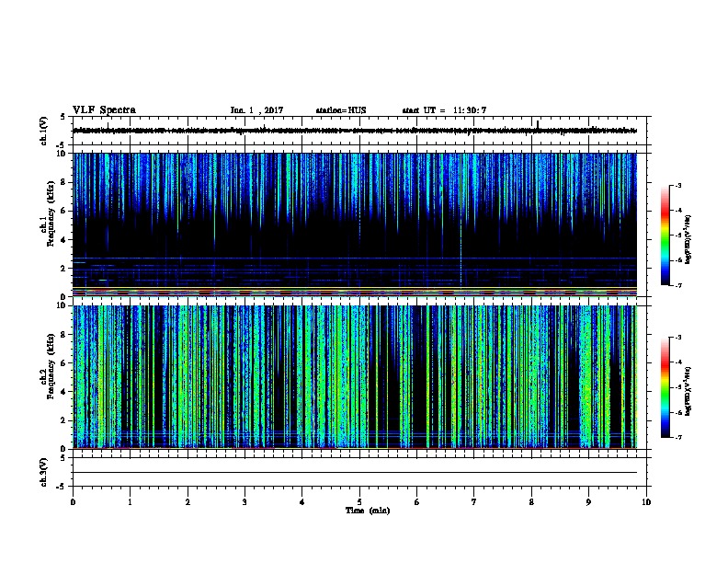Click the 'Time (min)' axis label
Image resolution: width=728 pixels, height=563 pixels.
tap(368, 511)
